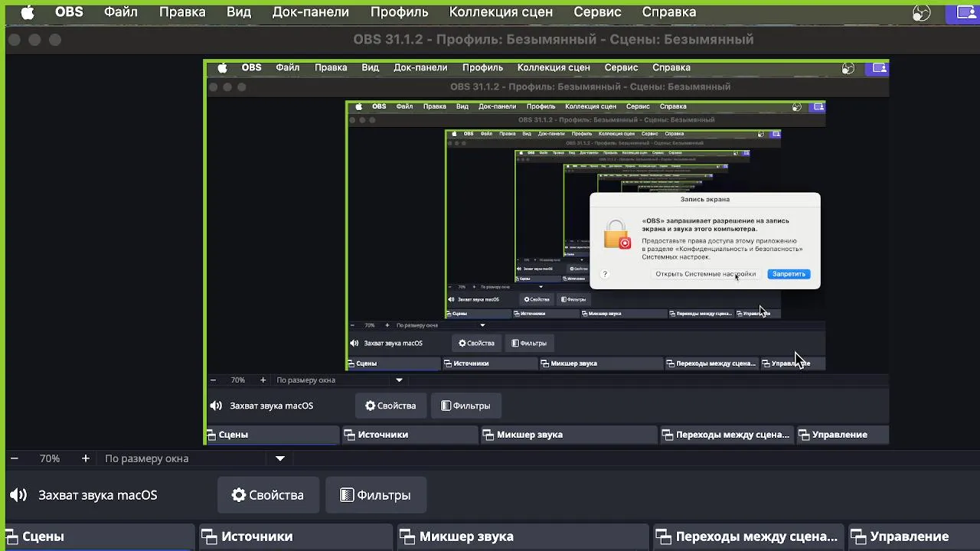The width and height of the screenshot is (980, 551).
Task: Click Фильтры button in the second nested preview
Action: pyautogui.click(x=529, y=344)
